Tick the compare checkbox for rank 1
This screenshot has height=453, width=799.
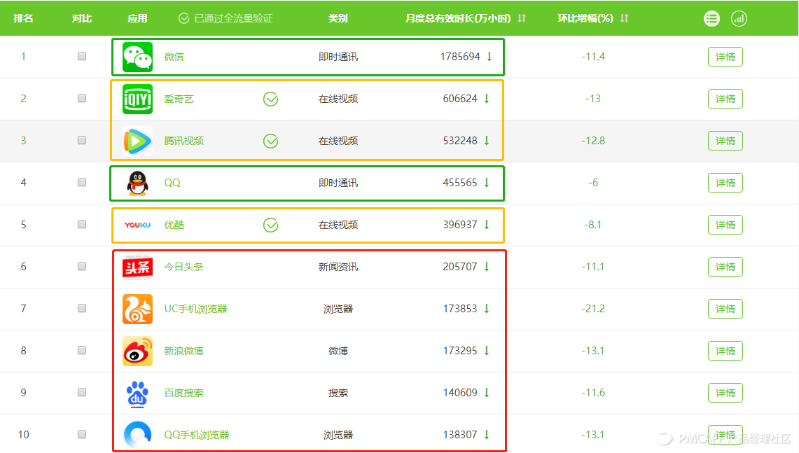coord(82,56)
